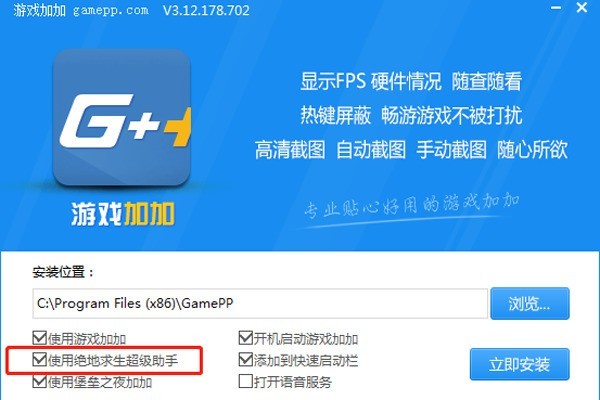The width and height of the screenshot is (600, 400).
Task: Disable 使用堡垒之夜加加 option
Action: [39, 381]
